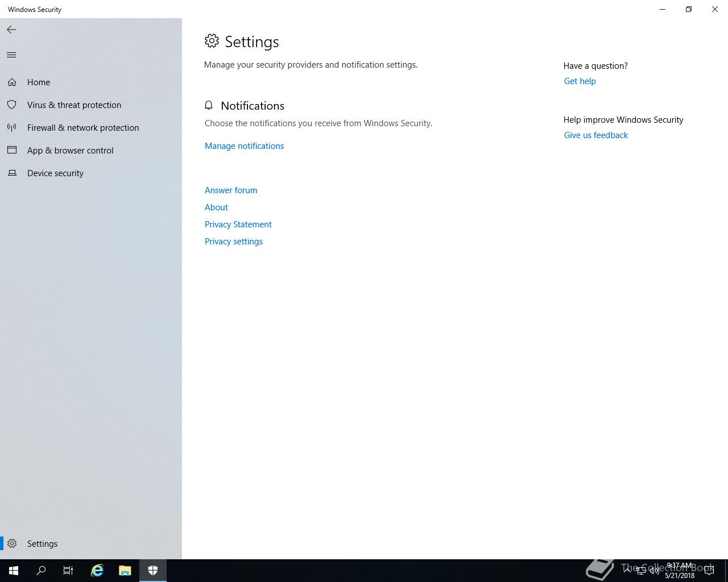This screenshot has width=728, height=582.
Task: Minimize the Windows Security window
Action: tap(663, 9)
